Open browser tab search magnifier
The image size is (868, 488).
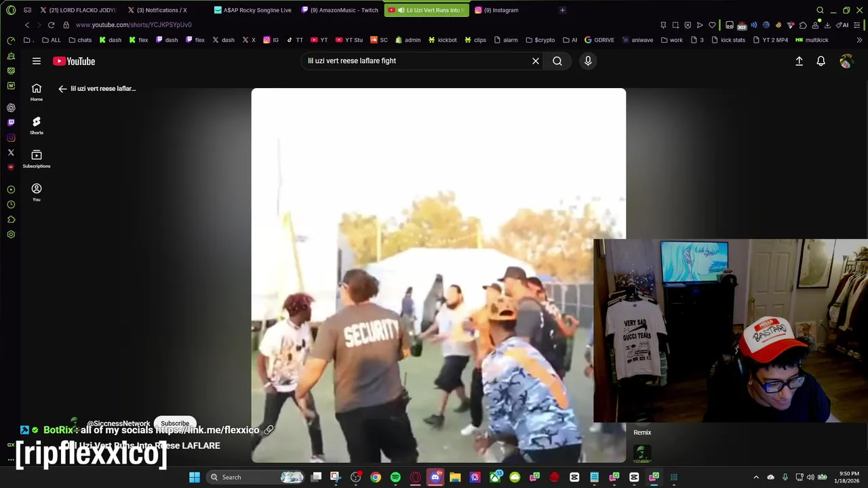pos(820,10)
